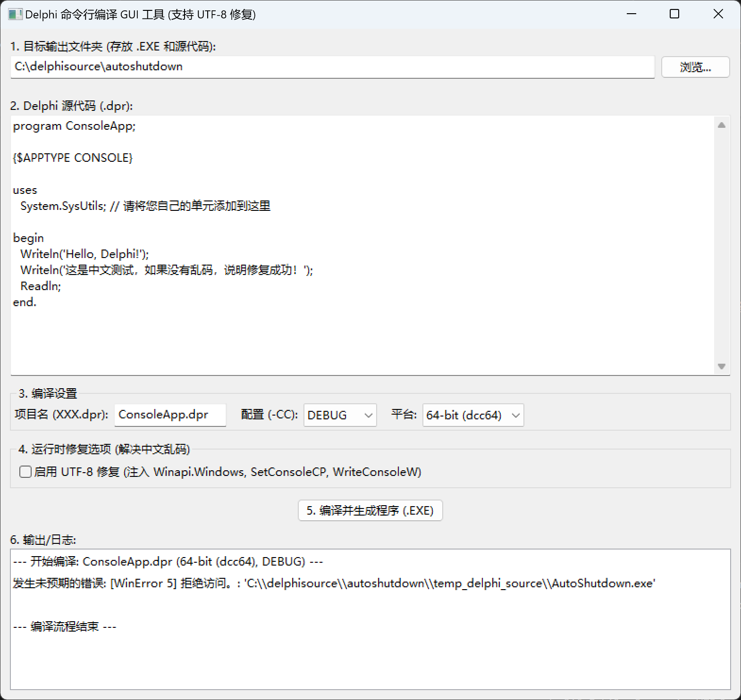
Task: Click the Chinese test Writeln line
Action: pos(167,270)
